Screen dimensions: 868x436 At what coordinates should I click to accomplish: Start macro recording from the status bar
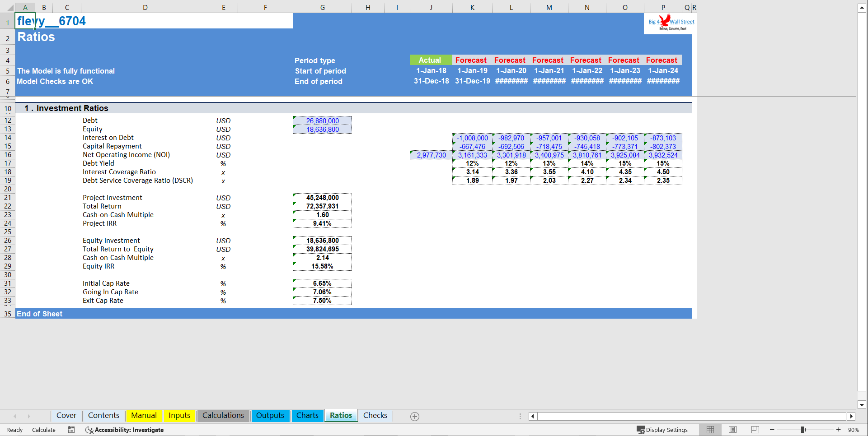71,430
